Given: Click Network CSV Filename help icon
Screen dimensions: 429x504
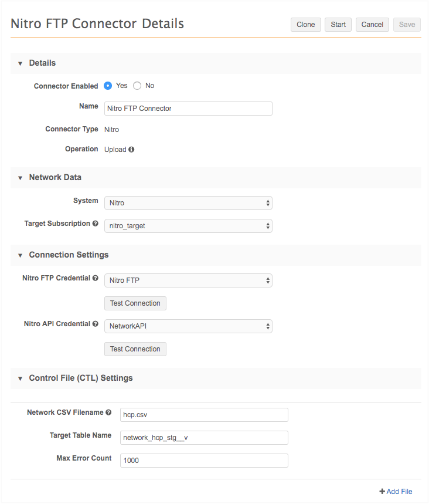Looking at the screenshot, I should click(x=108, y=412).
